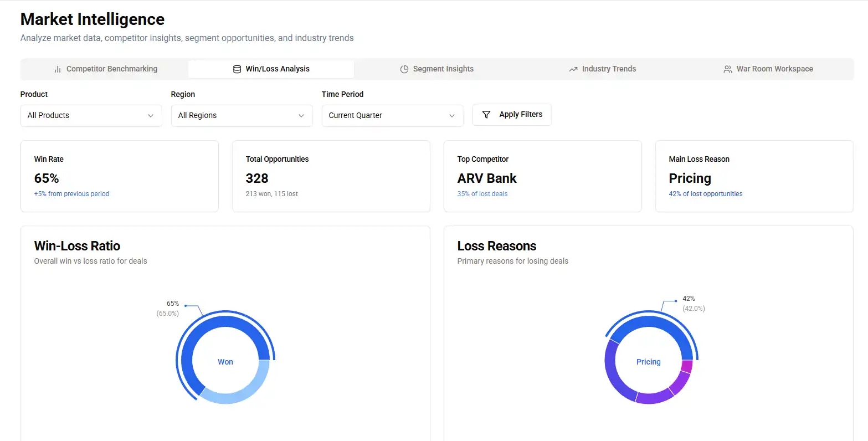Click the database icon beside Win/Loss Analysis
868x441 pixels.
(x=237, y=69)
